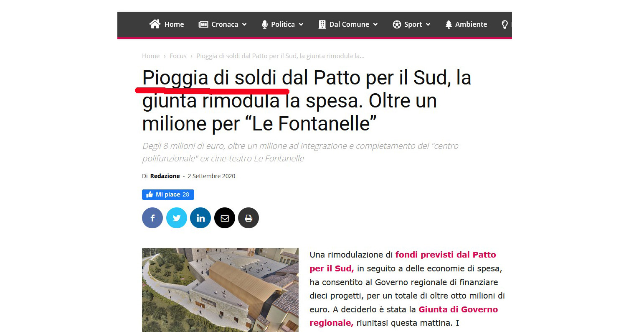The image size is (644, 332).
Task: Send article by email envelope icon
Action: (x=225, y=218)
